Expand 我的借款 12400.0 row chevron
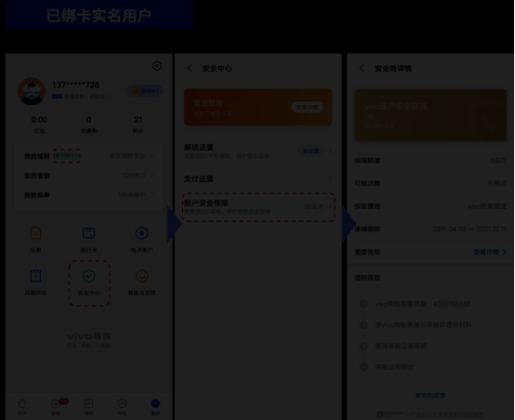The width and height of the screenshot is (515, 420). 152,176
